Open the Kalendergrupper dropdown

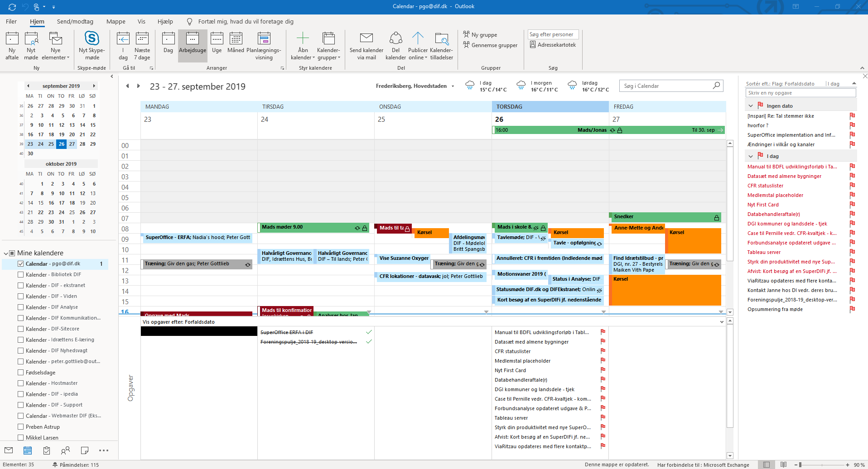click(x=329, y=46)
